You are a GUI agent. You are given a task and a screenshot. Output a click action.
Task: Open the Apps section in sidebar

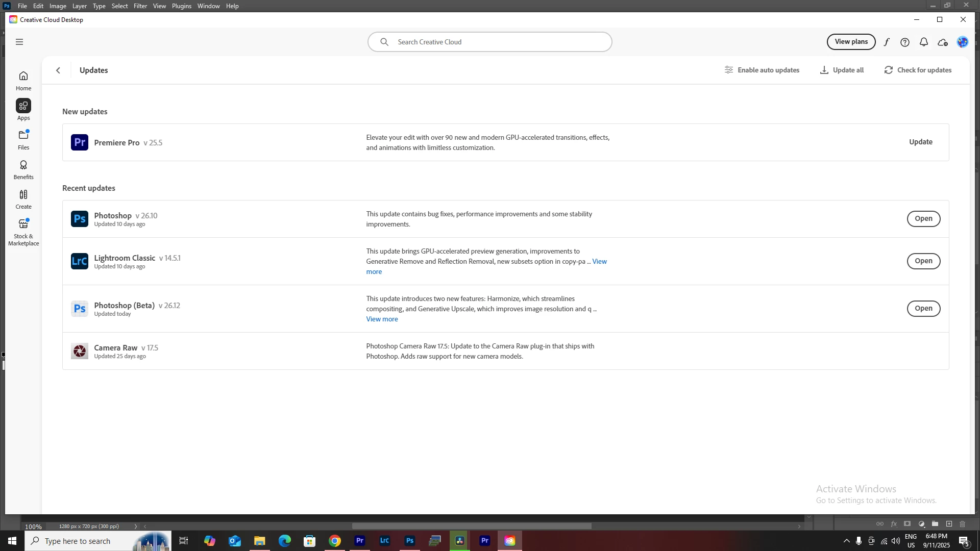[x=23, y=110]
